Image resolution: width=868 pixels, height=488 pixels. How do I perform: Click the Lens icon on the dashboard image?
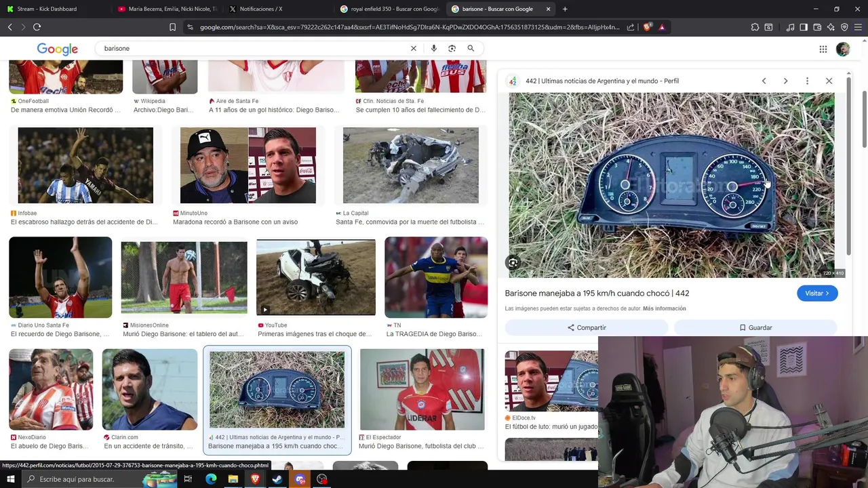click(513, 262)
